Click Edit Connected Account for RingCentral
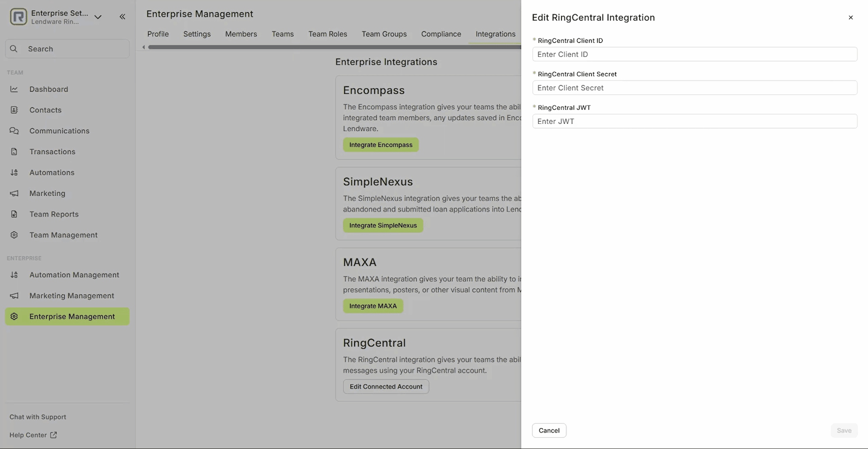The width and height of the screenshot is (868, 449). point(386,387)
